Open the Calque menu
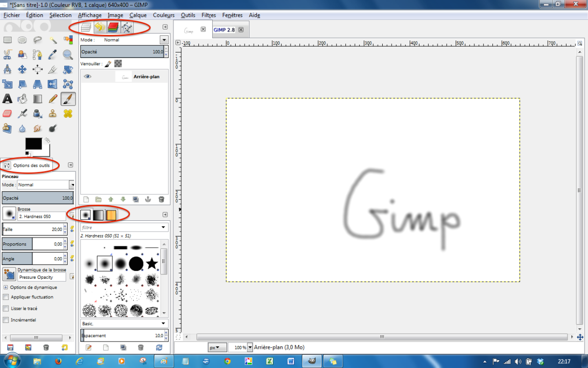Screen dimensions: 588x368 (x=138, y=15)
